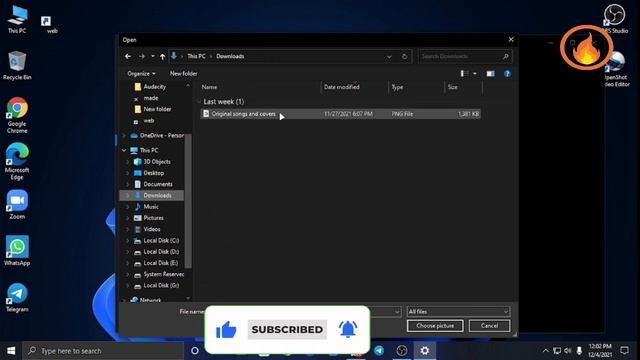Go up one folder level
The width and height of the screenshot is (640, 360).
[x=162, y=56]
